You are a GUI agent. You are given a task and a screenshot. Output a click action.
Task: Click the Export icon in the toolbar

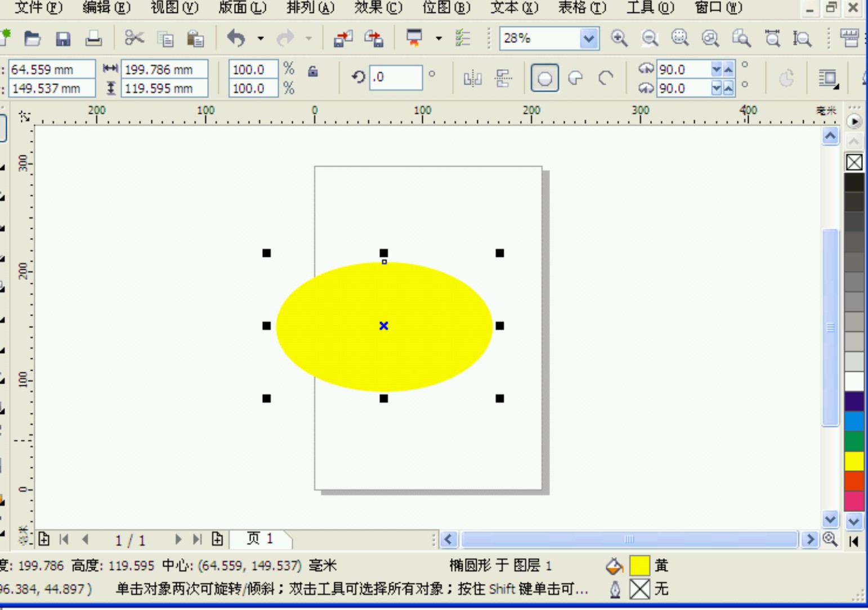tap(374, 38)
